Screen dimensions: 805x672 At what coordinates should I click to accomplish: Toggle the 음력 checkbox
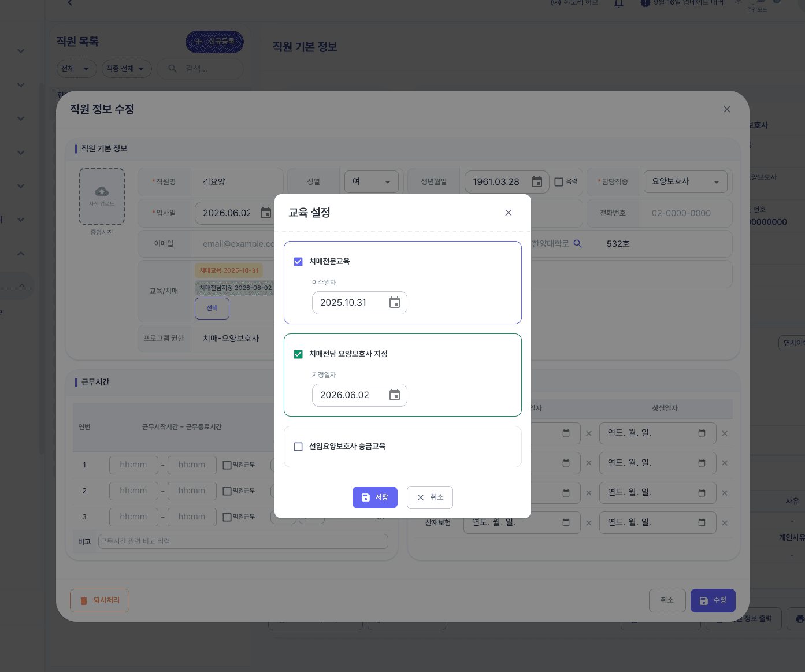[x=559, y=182]
